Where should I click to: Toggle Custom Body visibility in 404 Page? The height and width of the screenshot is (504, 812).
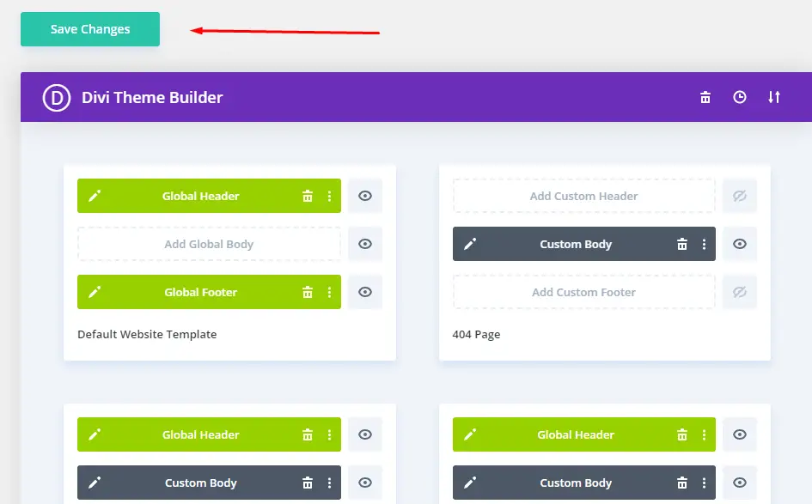tap(740, 244)
